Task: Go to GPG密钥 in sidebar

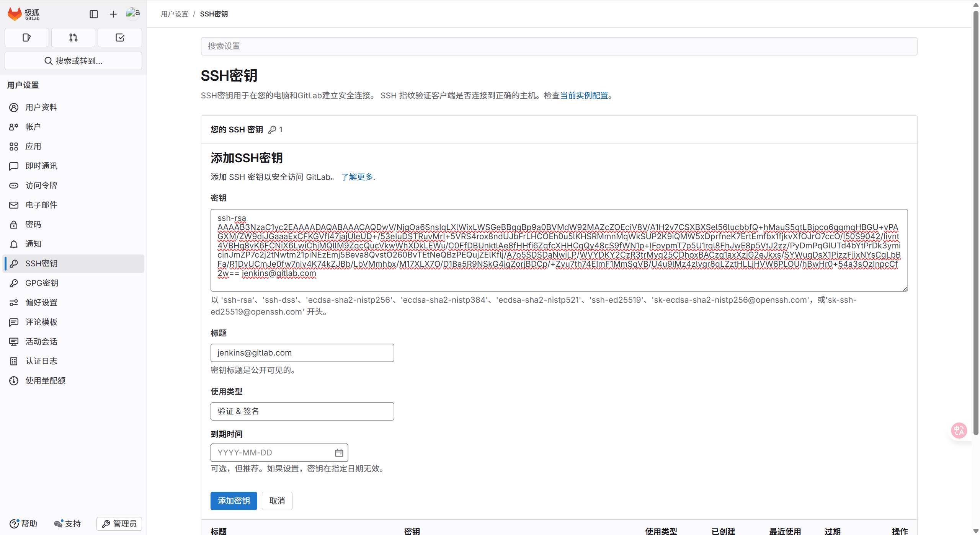Action: pyautogui.click(x=42, y=283)
